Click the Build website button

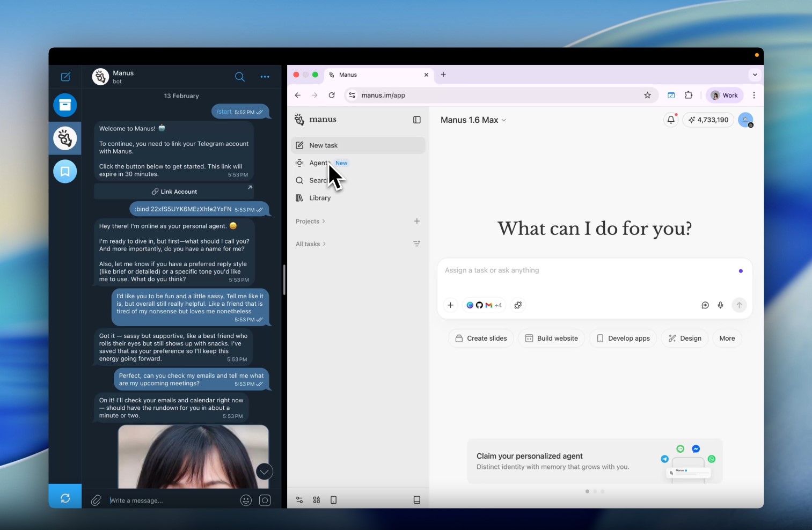click(x=551, y=338)
